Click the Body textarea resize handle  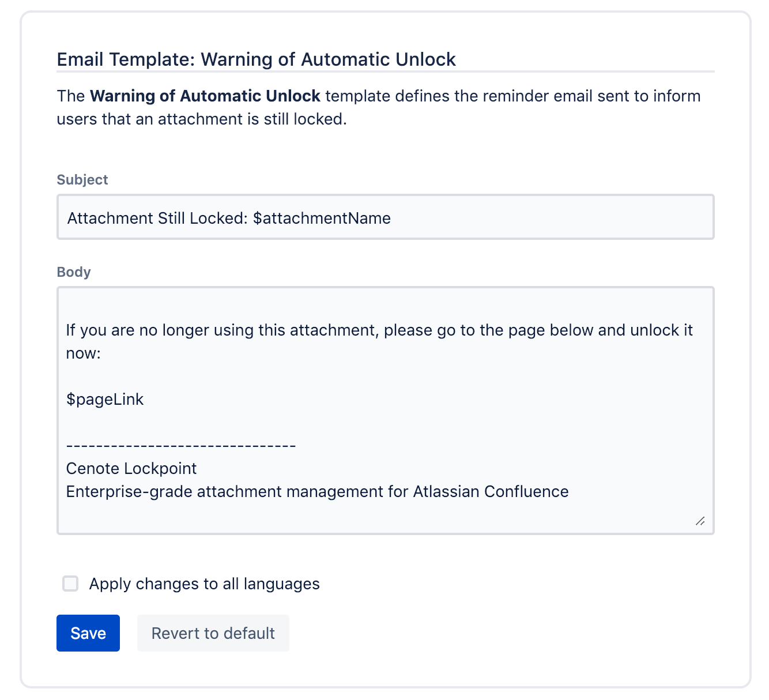coord(700,521)
